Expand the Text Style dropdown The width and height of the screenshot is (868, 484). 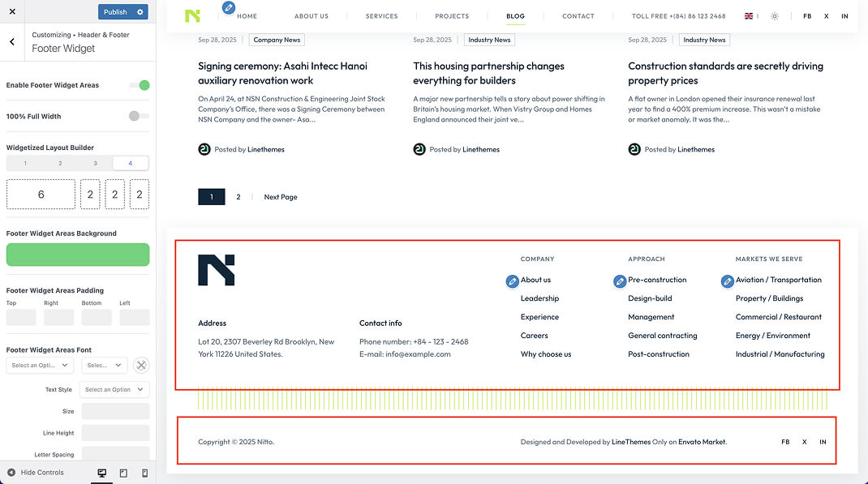pyautogui.click(x=115, y=390)
